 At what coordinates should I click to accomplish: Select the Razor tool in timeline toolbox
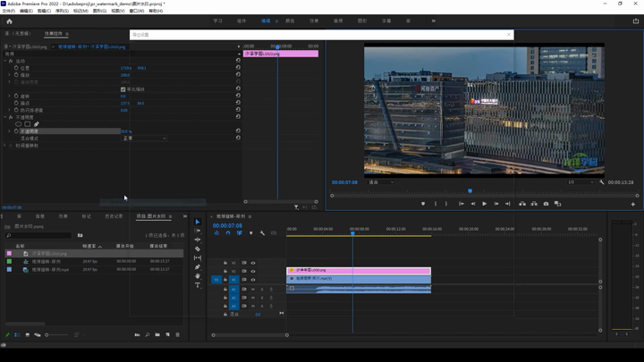click(198, 248)
